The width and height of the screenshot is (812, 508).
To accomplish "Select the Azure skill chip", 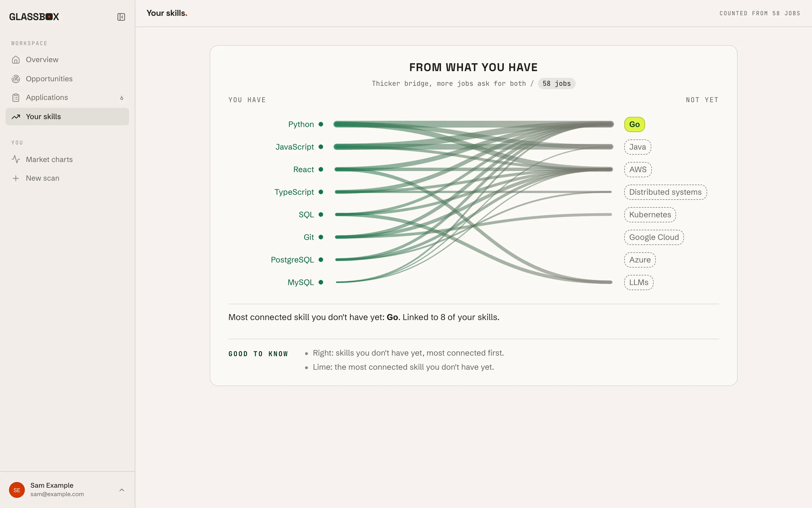I will coord(640,260).
